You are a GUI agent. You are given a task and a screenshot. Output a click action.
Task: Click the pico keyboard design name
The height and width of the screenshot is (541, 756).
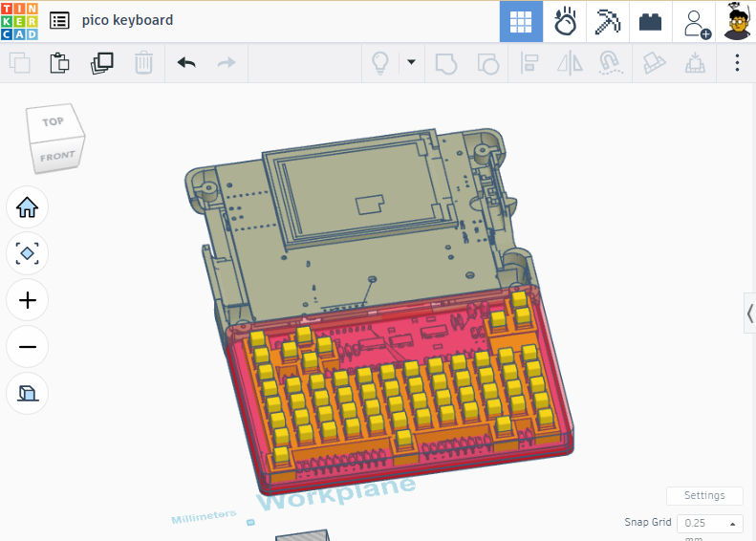click(x=127, y=20)
